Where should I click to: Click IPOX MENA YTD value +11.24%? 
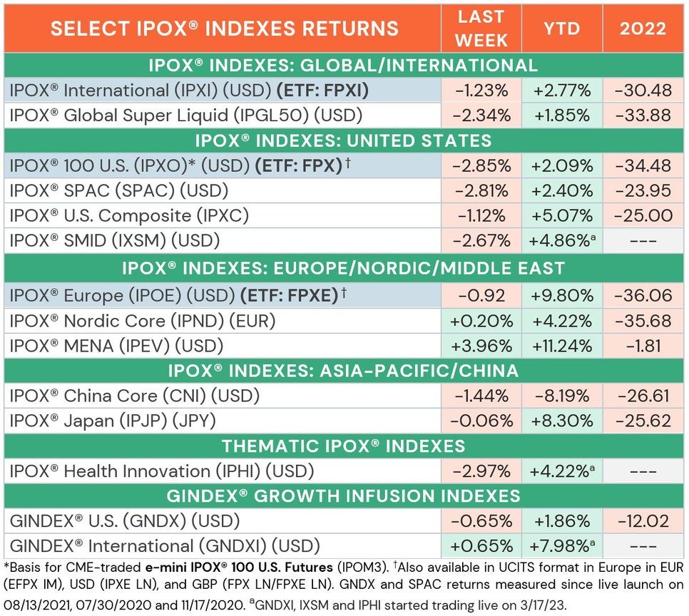(561, 346)
